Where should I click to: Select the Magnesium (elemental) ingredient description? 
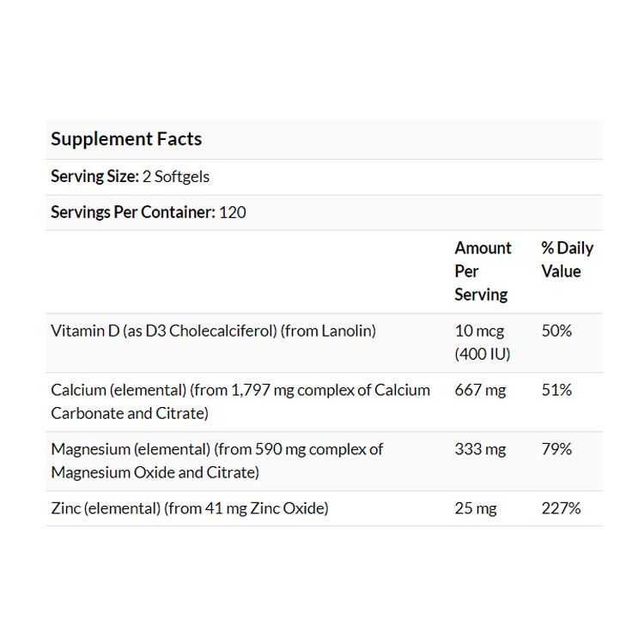(x=217, y=460)
